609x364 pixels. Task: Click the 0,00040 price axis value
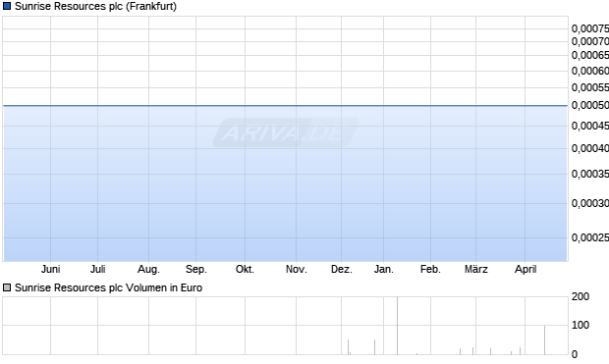click(x=590, y=148)
